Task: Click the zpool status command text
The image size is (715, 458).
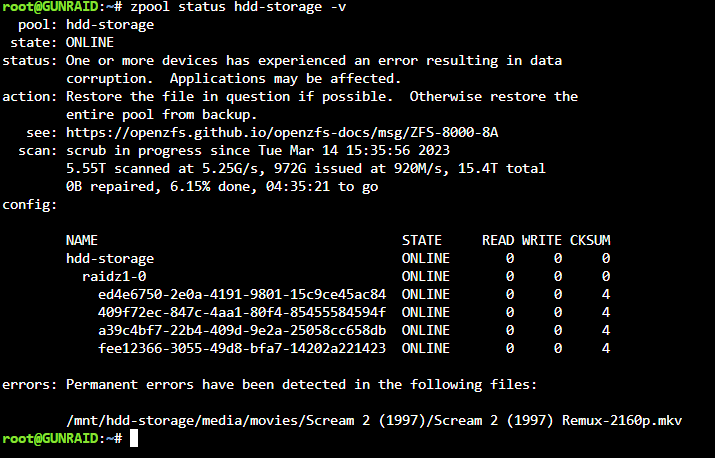Action: (238, 7)
